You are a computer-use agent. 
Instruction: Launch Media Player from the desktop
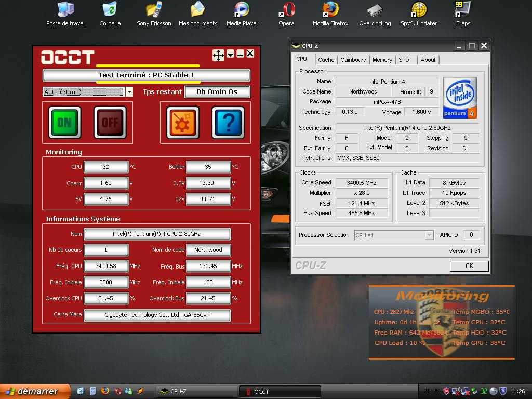tap(242, 14)
